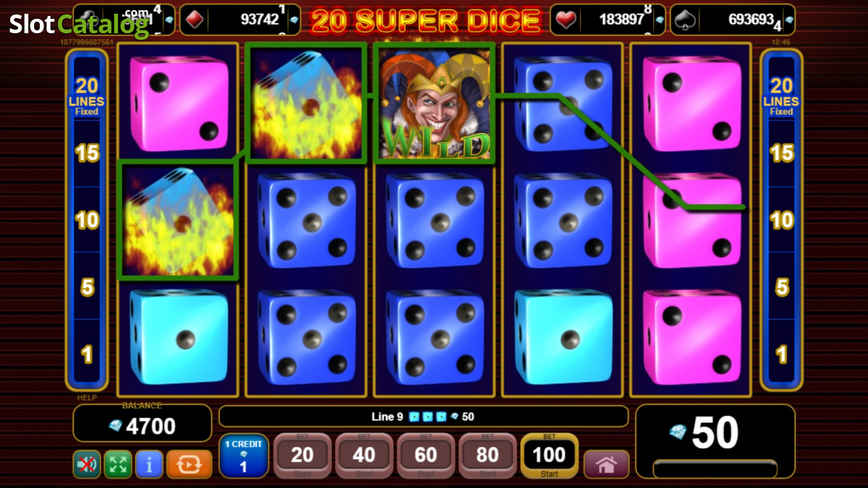Image resolution: width=868 pixels, height=488 pixels.
Task: Open the blue info paytable icon
Action: (149, 464)
